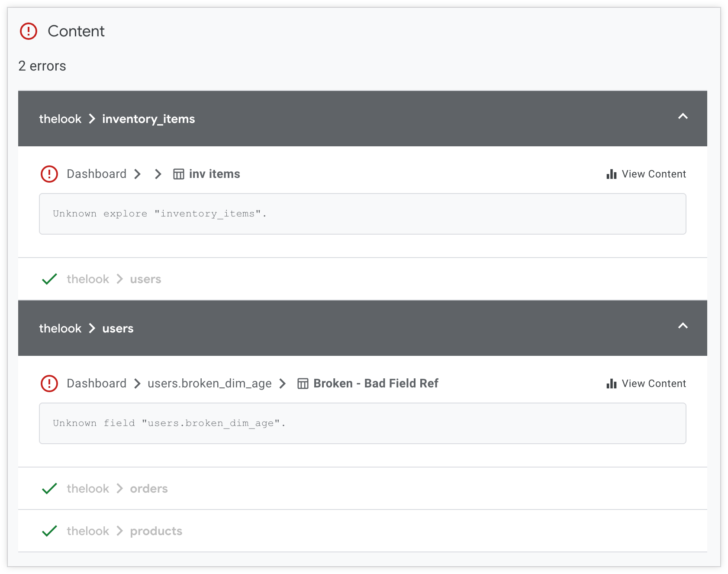
Task: Click the bar chart icon beside the first View Content
Action: click(611, 174)
